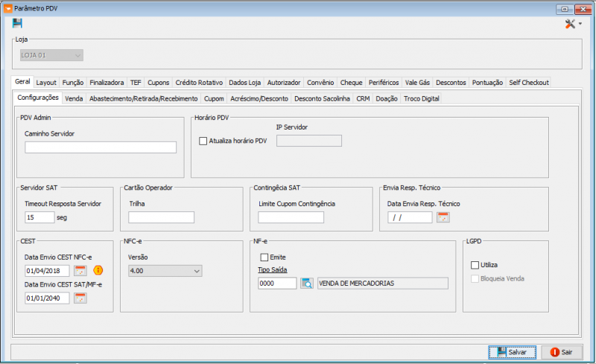Select the Troco Digital sub-tab
This screenshot has height=364, width=596.
(421, 99)
